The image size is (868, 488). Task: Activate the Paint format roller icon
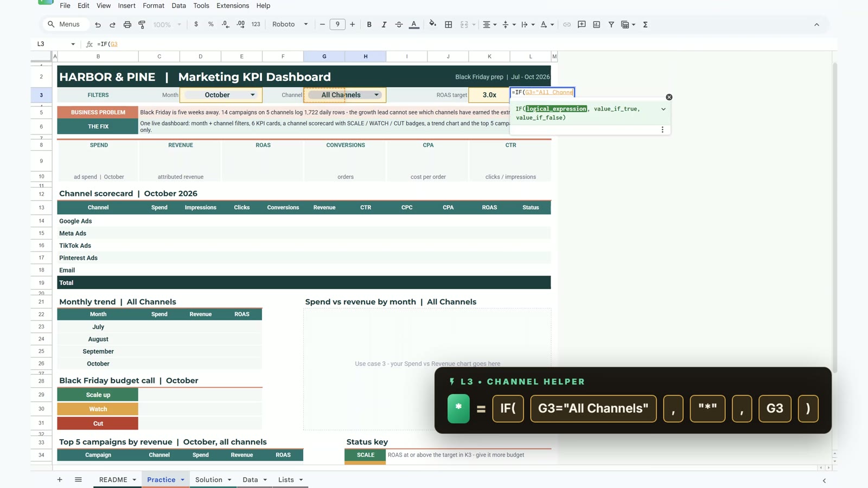point(142,24)
